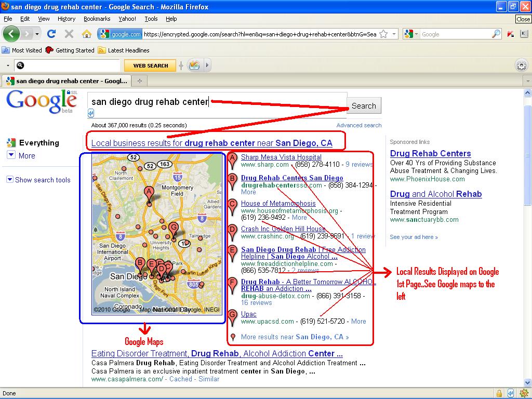The height and width of the screenshot is (399, 532).
Task: Open the Drug and Alcohol Rehab sponsored ad
Action: pos(436,194)
